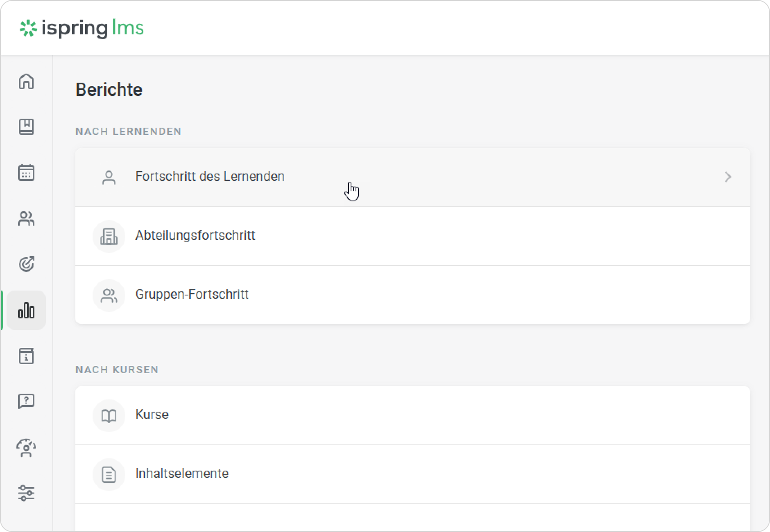Open the Kurse report under Nach Kursen

coord(152,415)
